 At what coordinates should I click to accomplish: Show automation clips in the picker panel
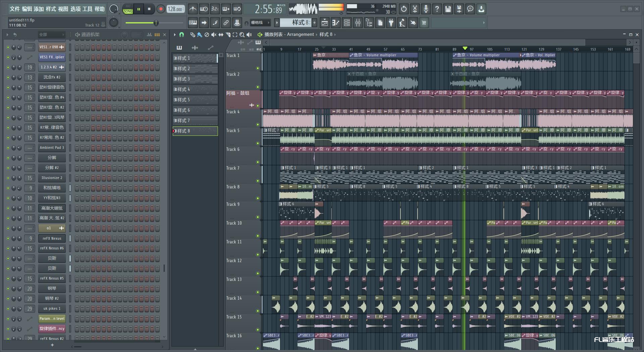tap(211, 48)
